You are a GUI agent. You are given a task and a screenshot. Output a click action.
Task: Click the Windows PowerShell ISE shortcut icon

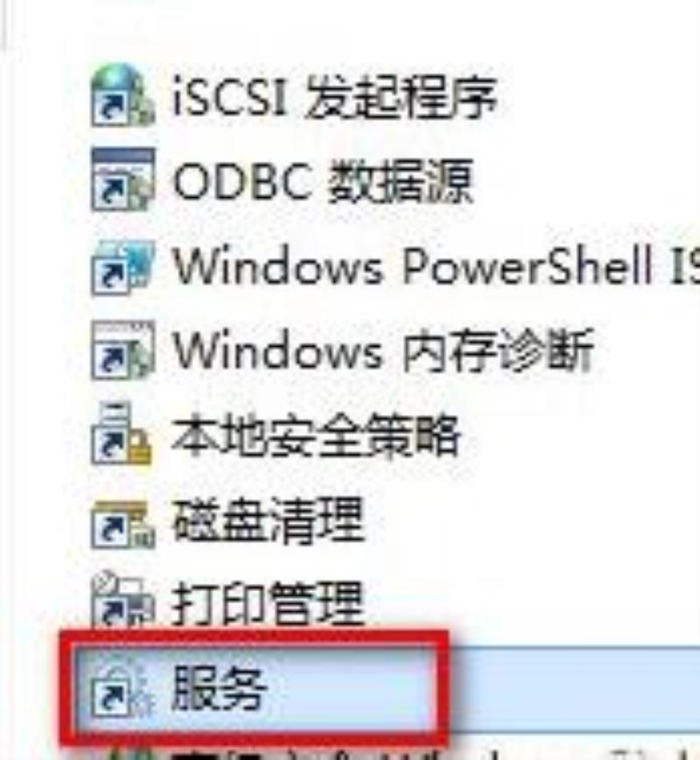tap(123, 266)
